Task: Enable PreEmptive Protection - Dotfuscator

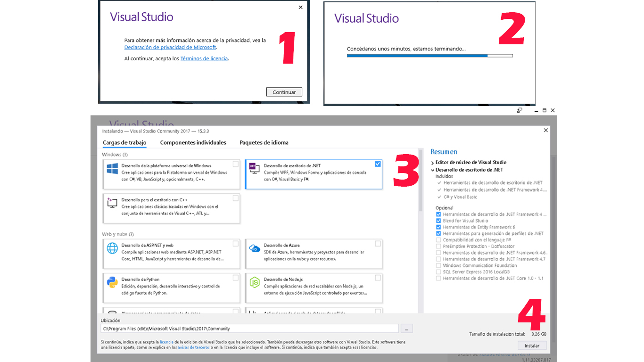Action: (438, 246)
